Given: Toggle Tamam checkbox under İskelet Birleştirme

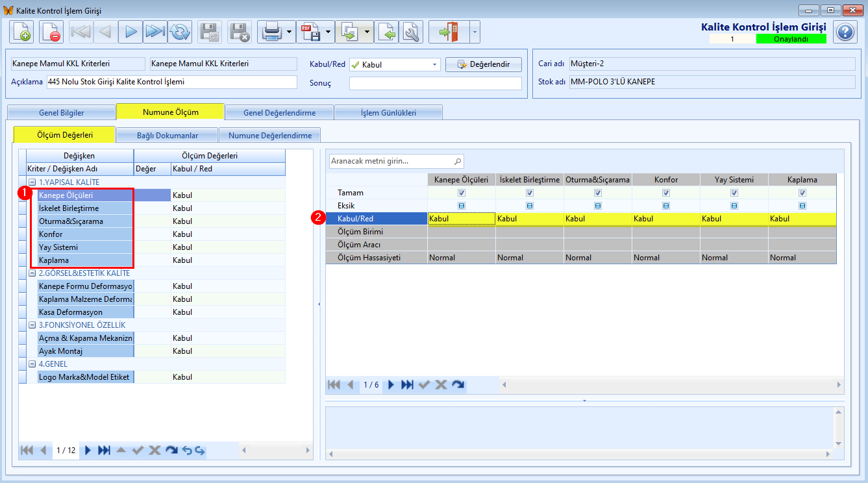Looking at the screenshot, I should tap(530, 193).
